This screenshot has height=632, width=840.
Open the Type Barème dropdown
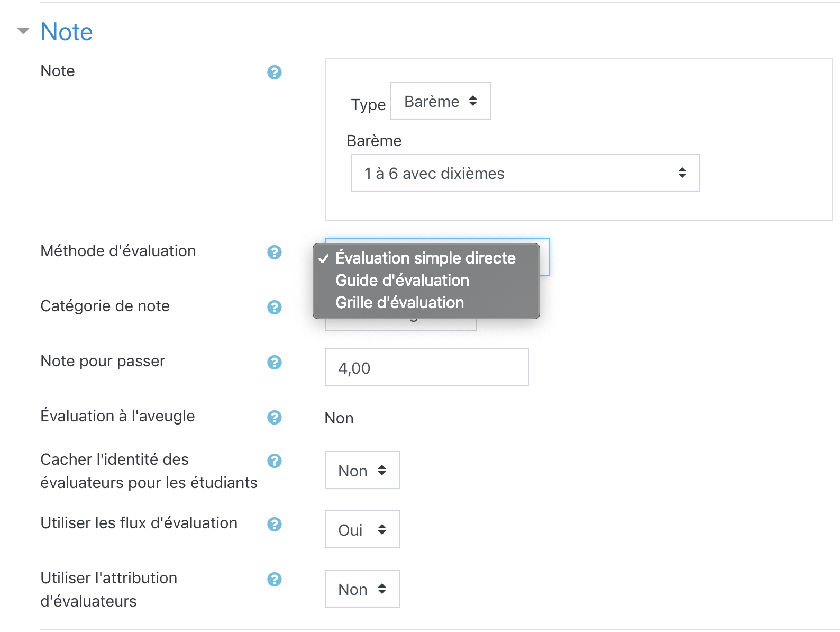click(440, 101)
